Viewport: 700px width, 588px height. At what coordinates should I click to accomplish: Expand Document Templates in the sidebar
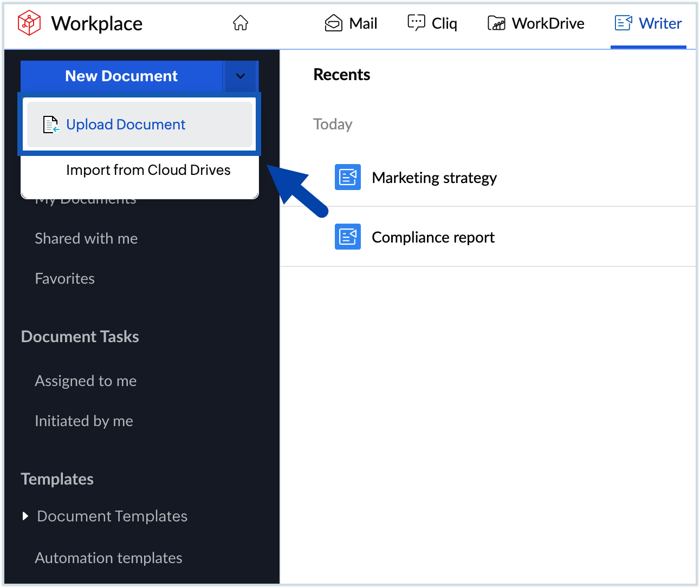pyautogui.click(x=112, y=516)
